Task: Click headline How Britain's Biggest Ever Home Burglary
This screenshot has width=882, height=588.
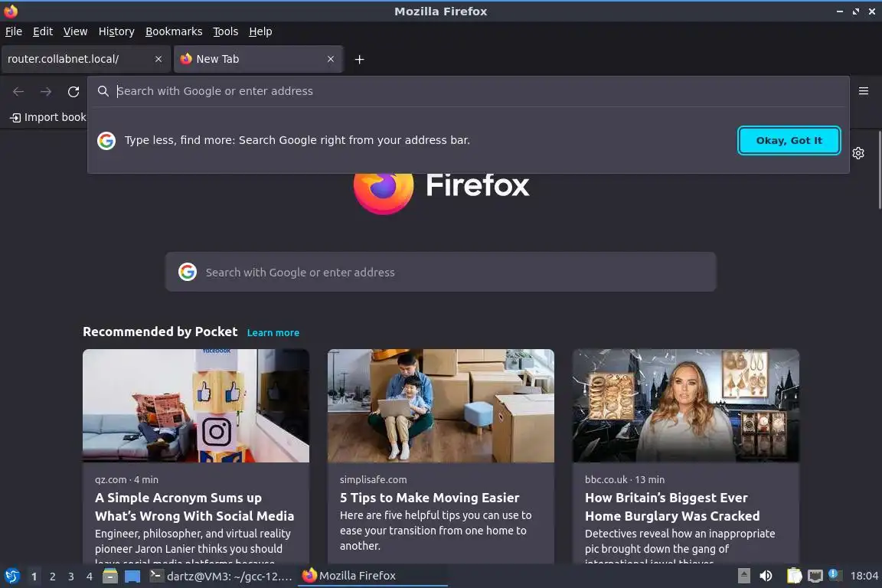Action: click(672, 507)
